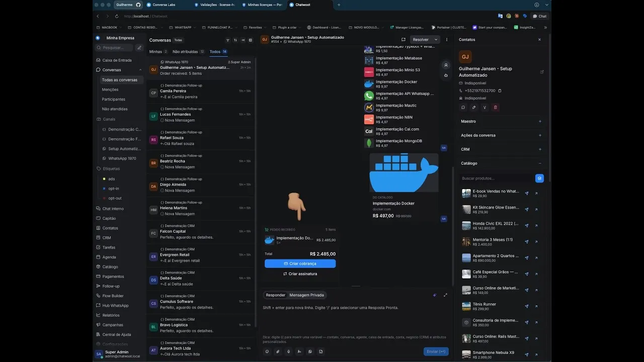Open the three-dot conversation options menu
This screenshot has height=362, width=644.
pyautogui.click(x=447, y=40)
